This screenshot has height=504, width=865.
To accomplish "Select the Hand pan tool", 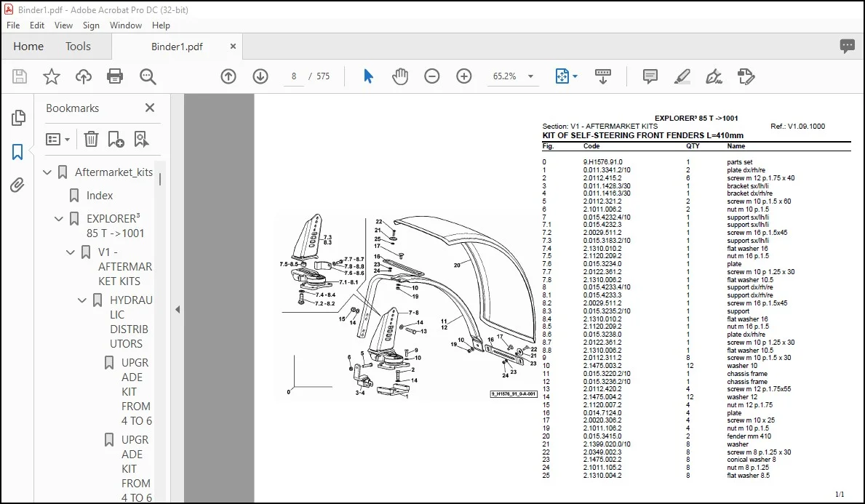I will click(x=400, y=76).
